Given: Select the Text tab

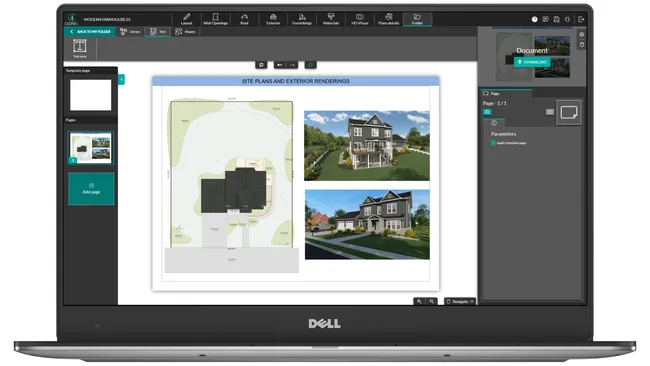Looking at the screenshot, I should click(x=158, y=32).
